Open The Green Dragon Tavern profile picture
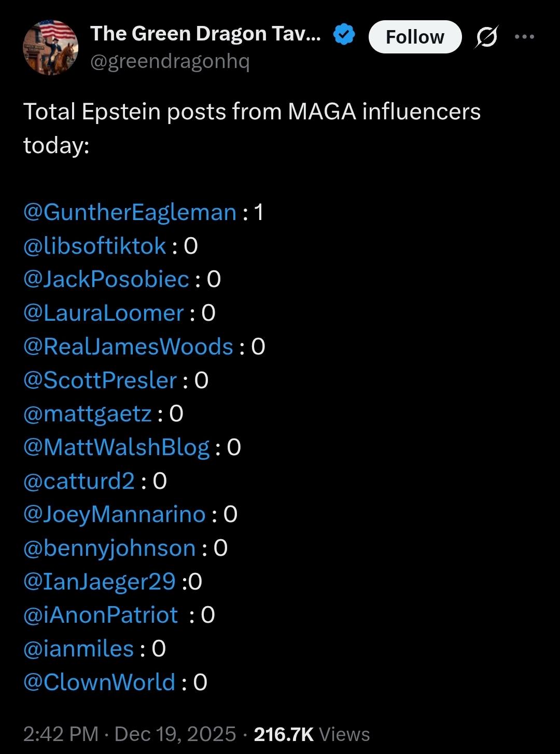Viewport: 560px width, 754px height. [50, 48]
